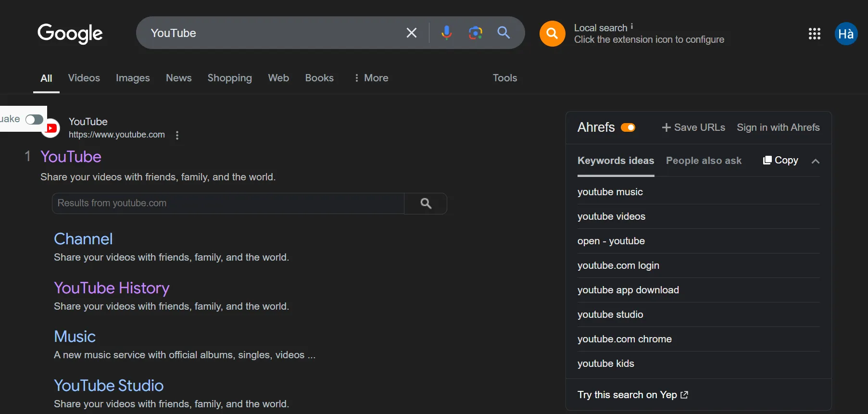Switch to the Shopping tab
868x414 pixels.
tap(230, 78)
